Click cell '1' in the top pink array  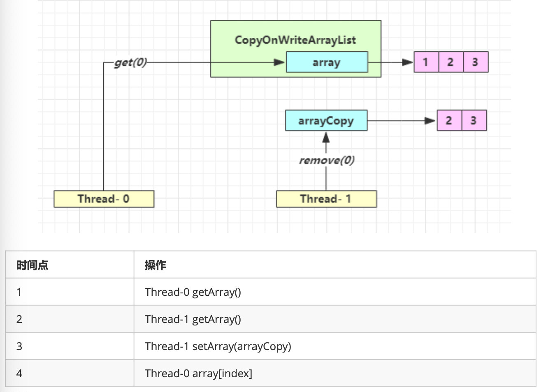pyautogui.click(x=426, y=62)
